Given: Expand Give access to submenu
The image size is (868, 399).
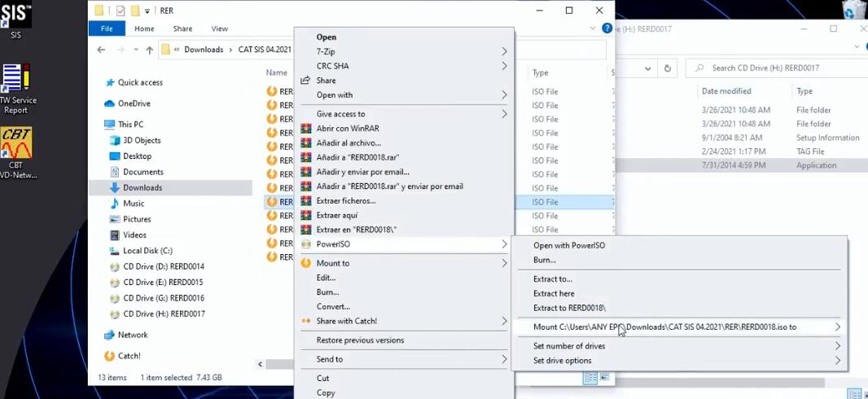Looking at the screenshot, I should point(404,114).
